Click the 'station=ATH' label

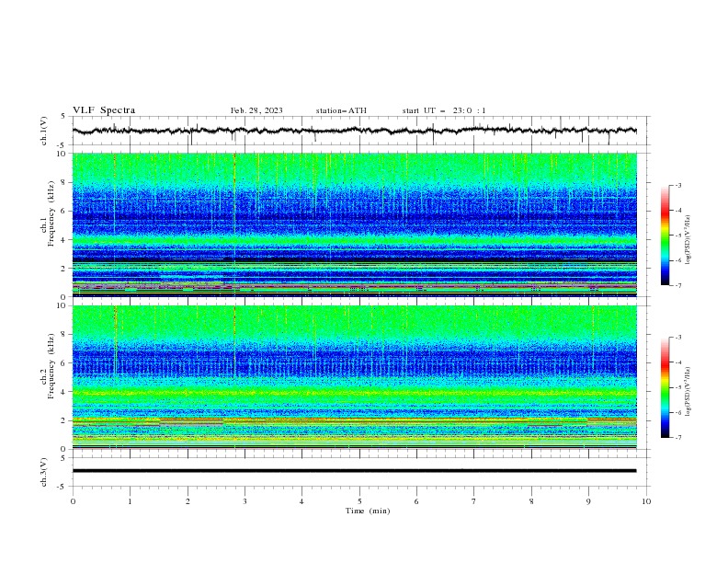pos(341,110)
